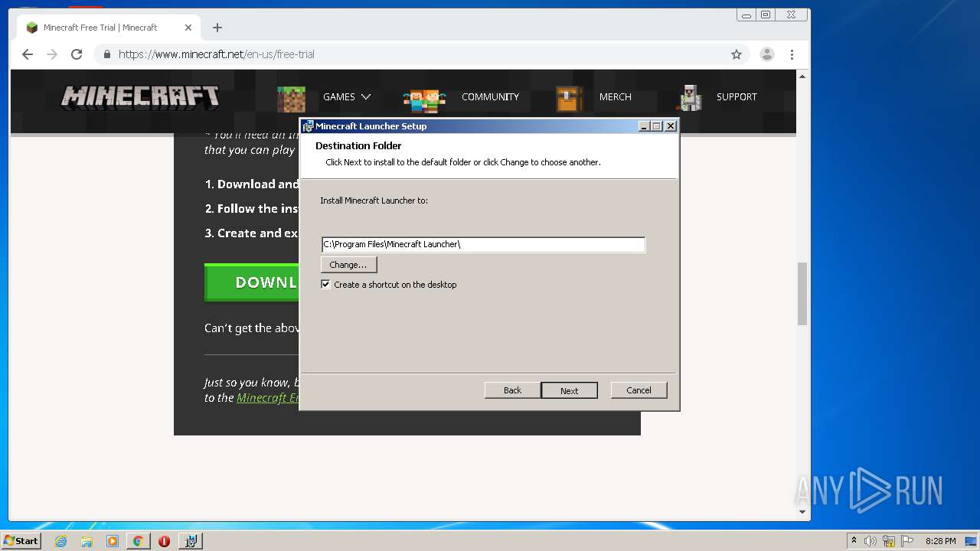The width and height of the screenshot is (980, 551).
Task: Click the Setup title bar installer icon
Action: [308, 126]
